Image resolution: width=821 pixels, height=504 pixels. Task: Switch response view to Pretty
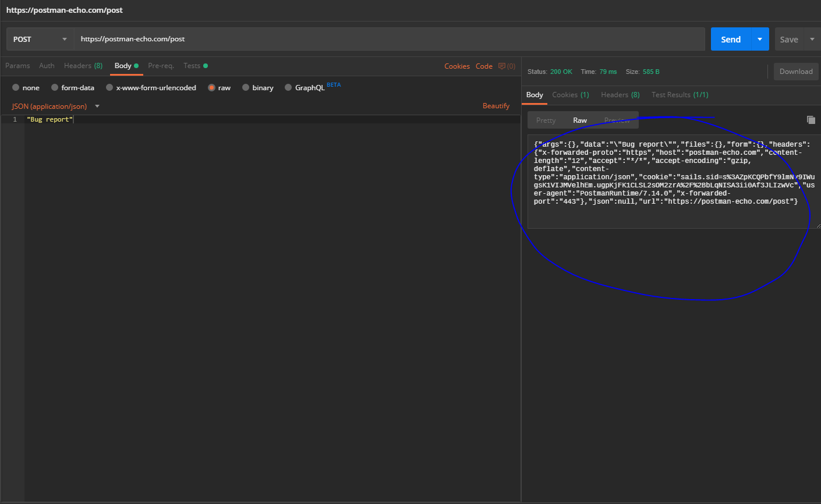click(546, 120)
